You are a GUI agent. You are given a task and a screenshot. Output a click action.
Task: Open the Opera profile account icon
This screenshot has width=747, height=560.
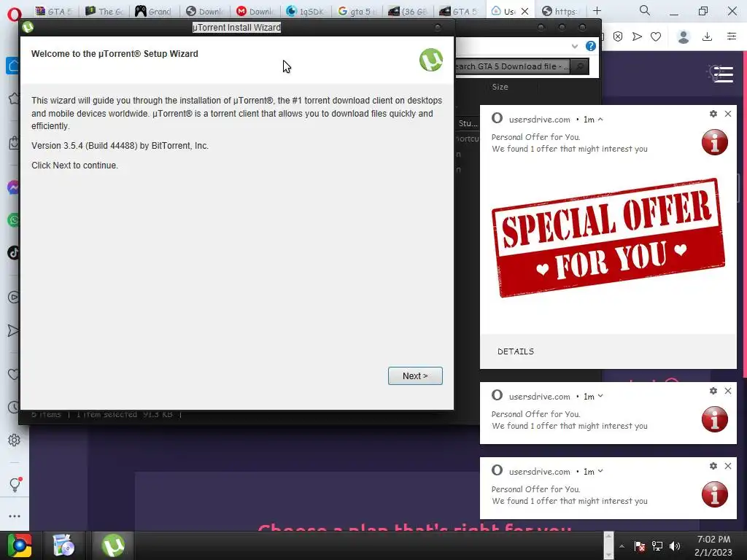coord(684,36)
